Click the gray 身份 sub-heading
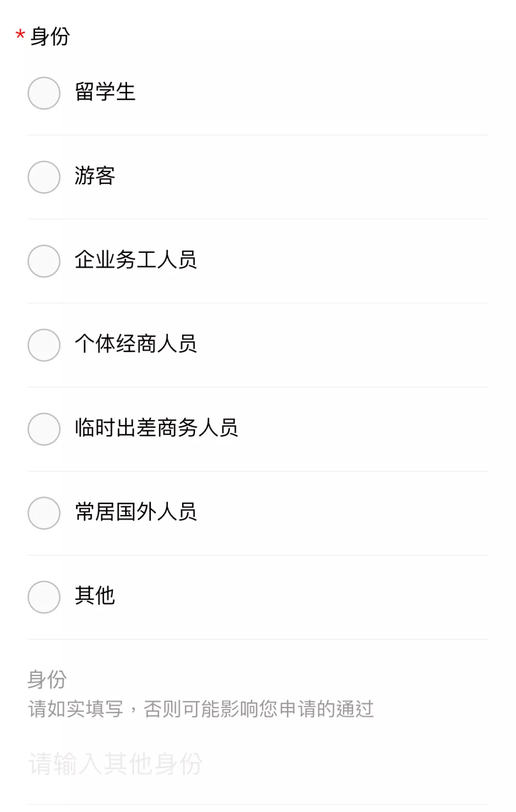The width and height of the screenshot is (516, 812). click(x=47, y=680)
